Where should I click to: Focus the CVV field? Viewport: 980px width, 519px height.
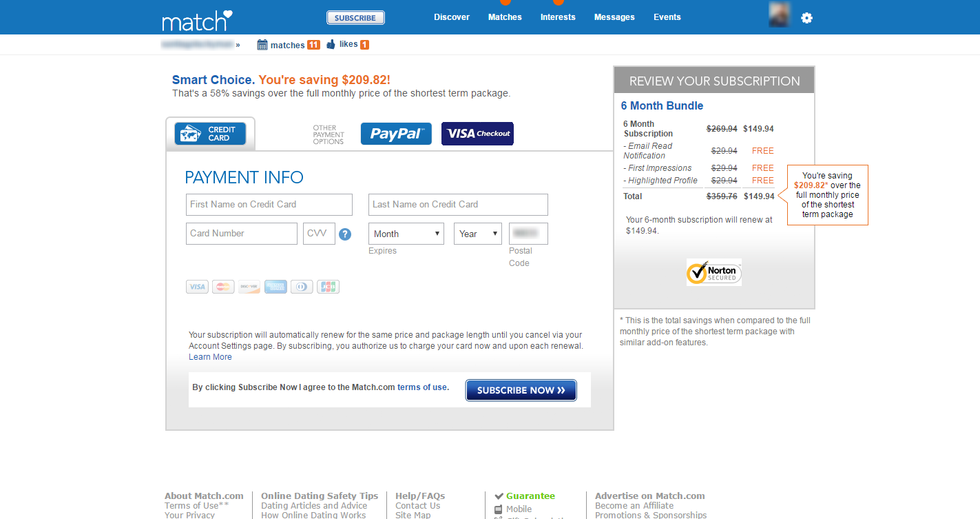click(319, 234)
